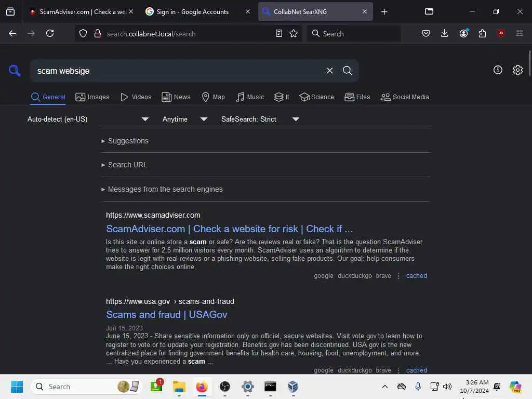Open VirtualBox from taskbar
The height and width of the screenshot is (399, 532).
click(x=293, y=387)
